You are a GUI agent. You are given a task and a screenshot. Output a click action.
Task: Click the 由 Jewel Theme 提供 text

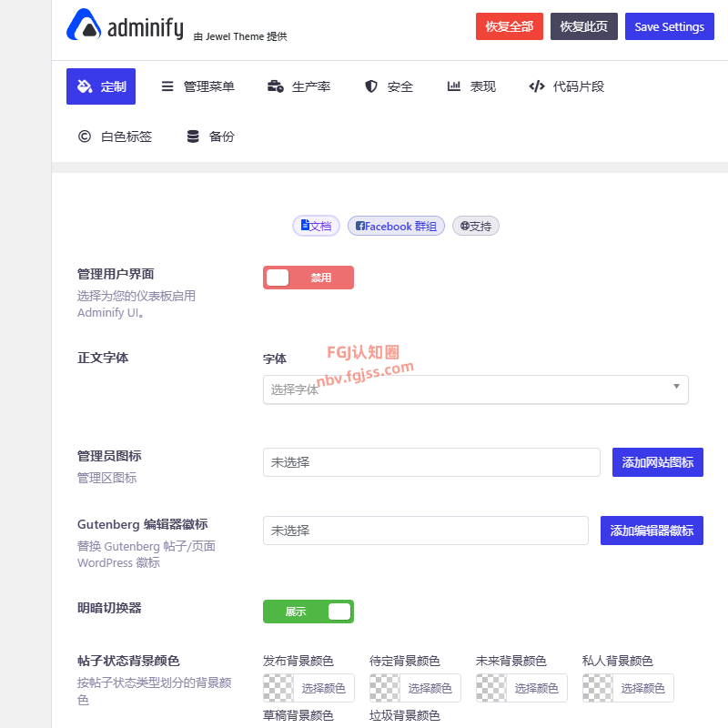[x=240, y=36]
